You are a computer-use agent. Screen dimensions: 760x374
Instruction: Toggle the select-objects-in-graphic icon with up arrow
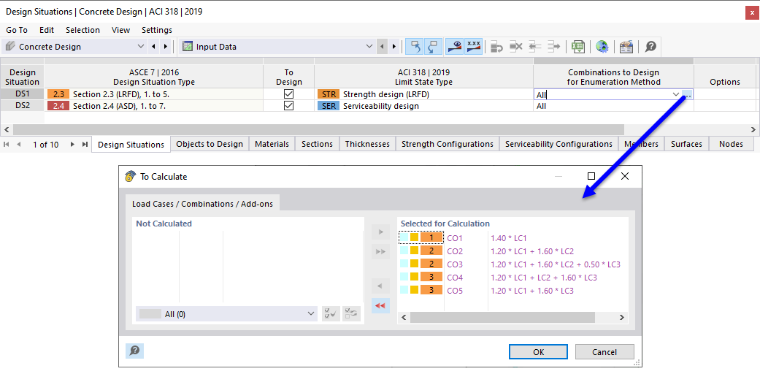coord(415,47)
